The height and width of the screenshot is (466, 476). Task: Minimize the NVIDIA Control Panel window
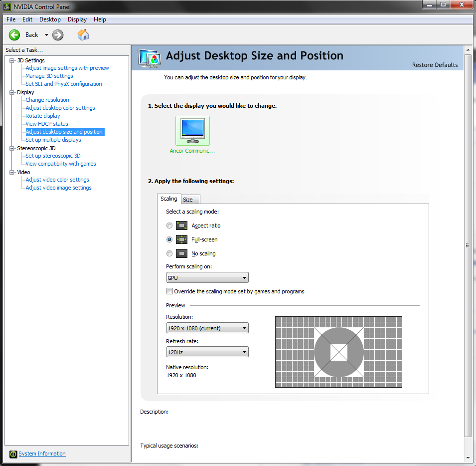(x=430, y=5)
